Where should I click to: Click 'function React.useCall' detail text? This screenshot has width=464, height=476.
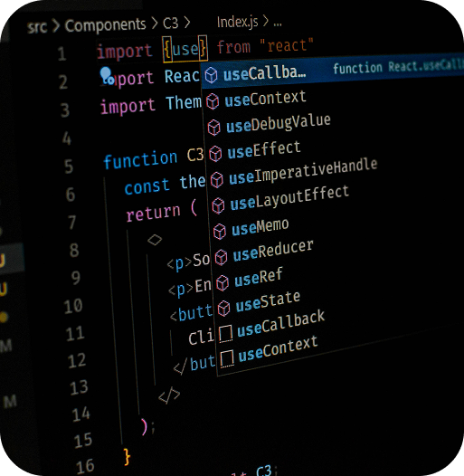click(399, 66)
